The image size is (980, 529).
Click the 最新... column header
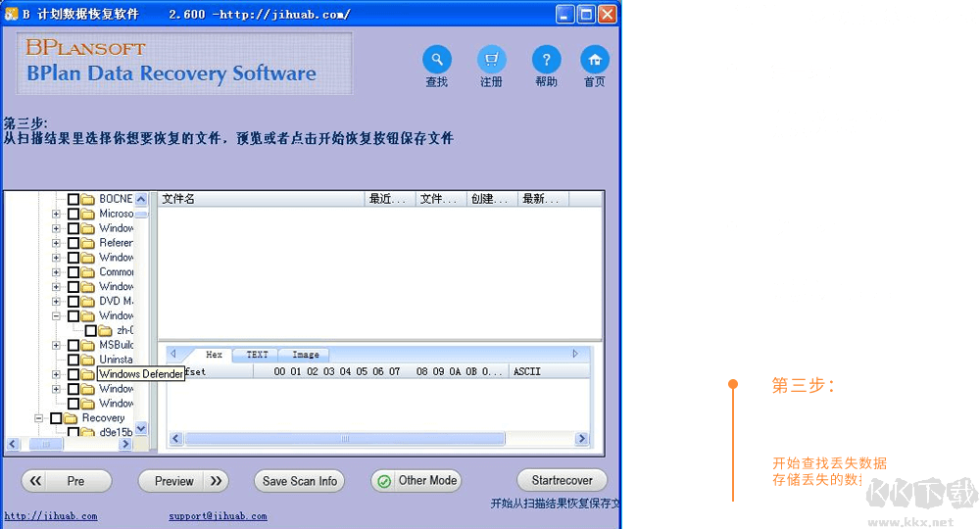pos(543,199)
